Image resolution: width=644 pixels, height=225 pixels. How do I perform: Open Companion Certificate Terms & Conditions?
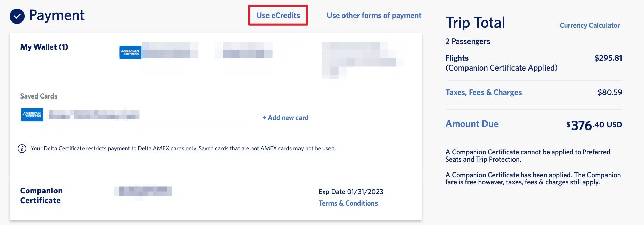click(x=348, y=203)
